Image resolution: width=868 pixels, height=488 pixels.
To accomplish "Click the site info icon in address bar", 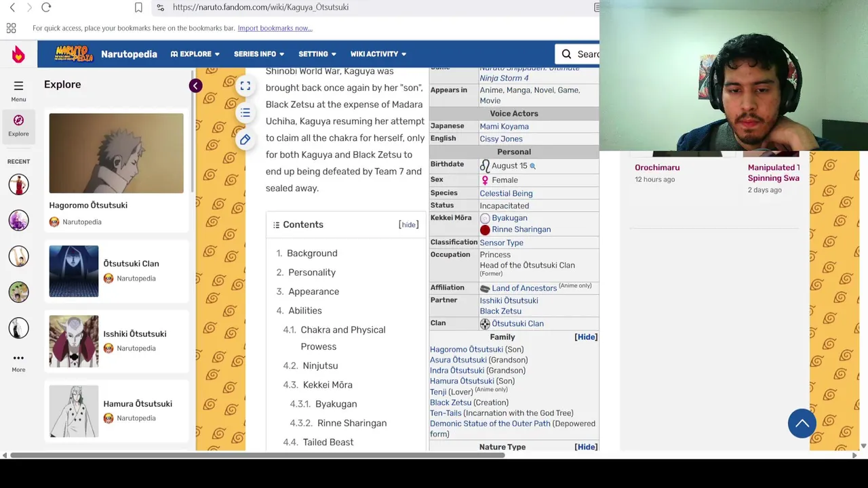I will (160, 7).
